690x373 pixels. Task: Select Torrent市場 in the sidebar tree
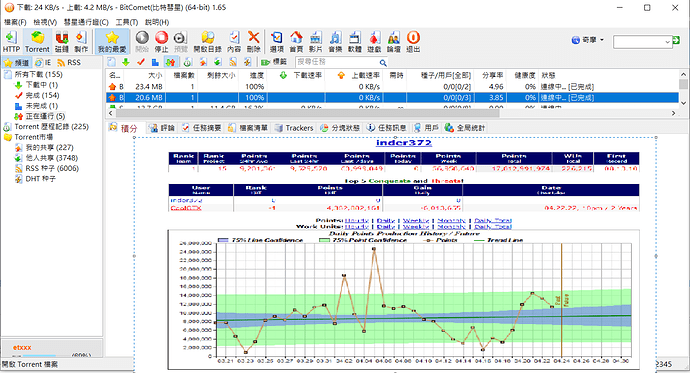(33, 137)
